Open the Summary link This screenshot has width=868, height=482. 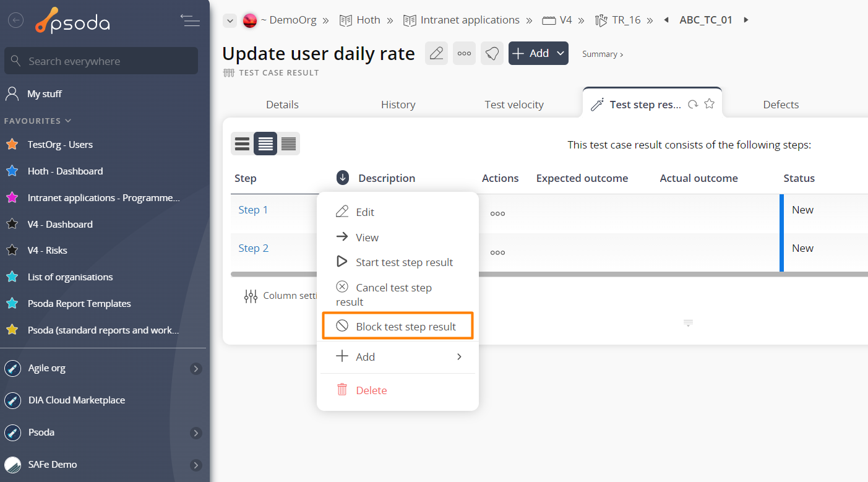coord(603,54)
